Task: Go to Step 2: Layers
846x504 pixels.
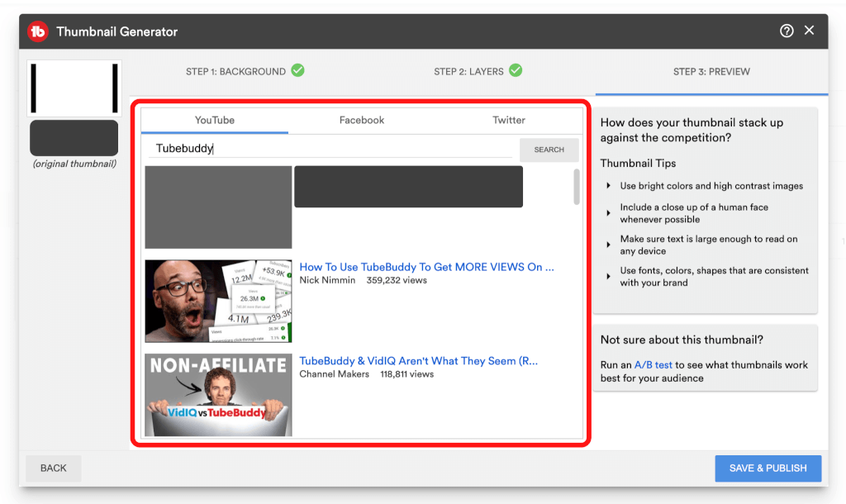Action: (468, 72)
